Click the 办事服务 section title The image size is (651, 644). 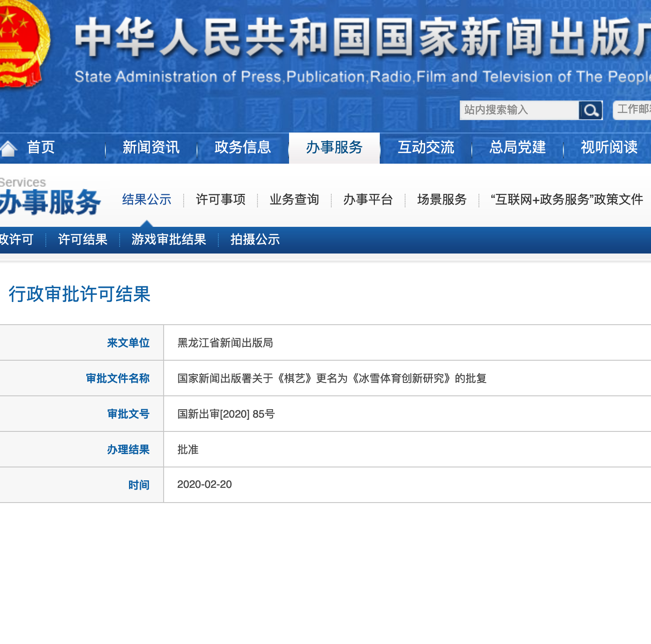tap(50, 202)
